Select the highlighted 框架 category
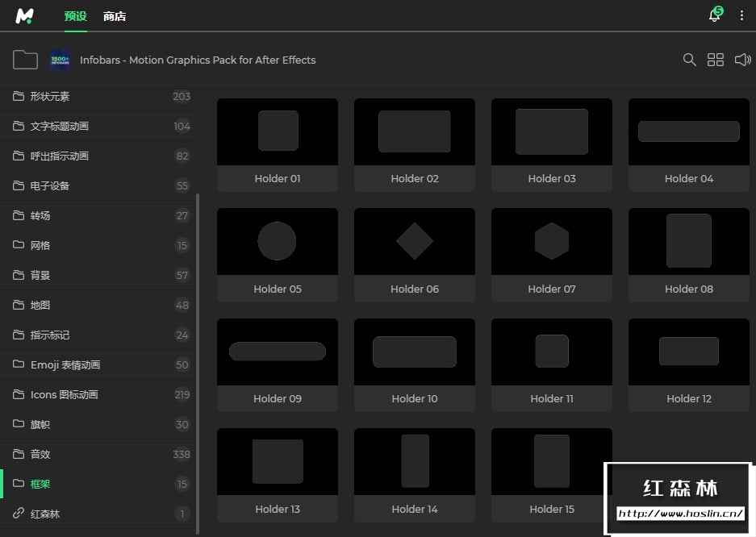The height and width of the screenshot is (537, 756). 98,484
